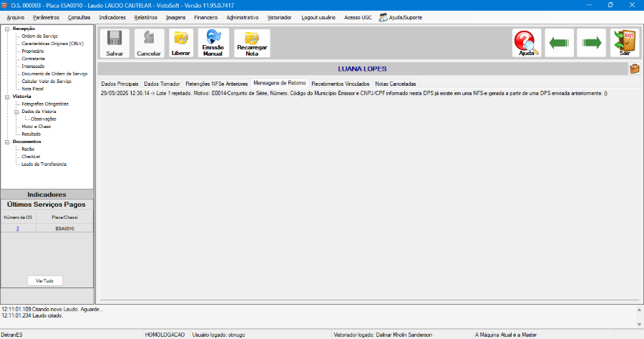Open the Administrativo menu
The height and width of the screenshot is (339, 644).
point(243,18)
